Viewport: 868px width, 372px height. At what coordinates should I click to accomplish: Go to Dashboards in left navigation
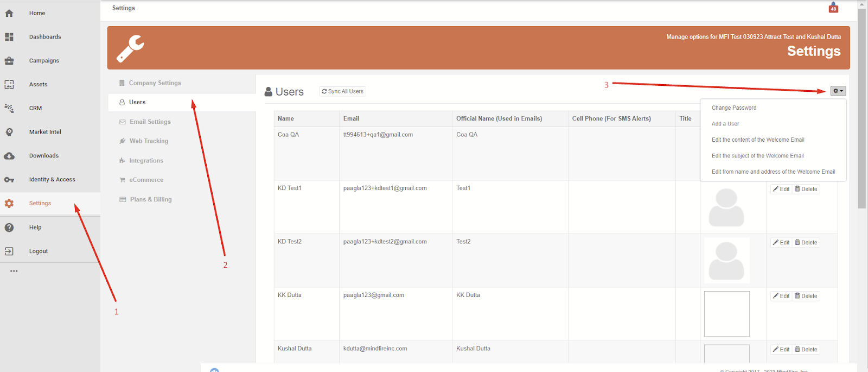pyautogui.click(x=45, y=37)
